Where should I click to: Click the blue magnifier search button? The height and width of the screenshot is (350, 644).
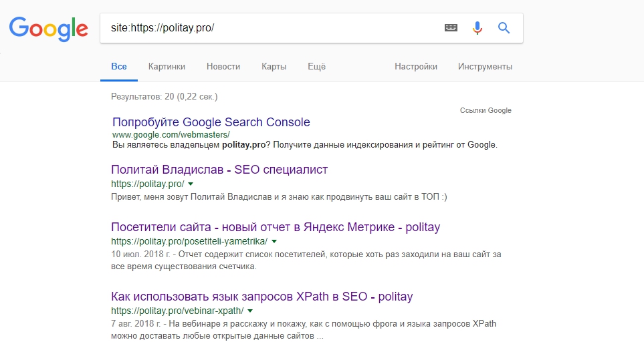[x=504, y=28]
